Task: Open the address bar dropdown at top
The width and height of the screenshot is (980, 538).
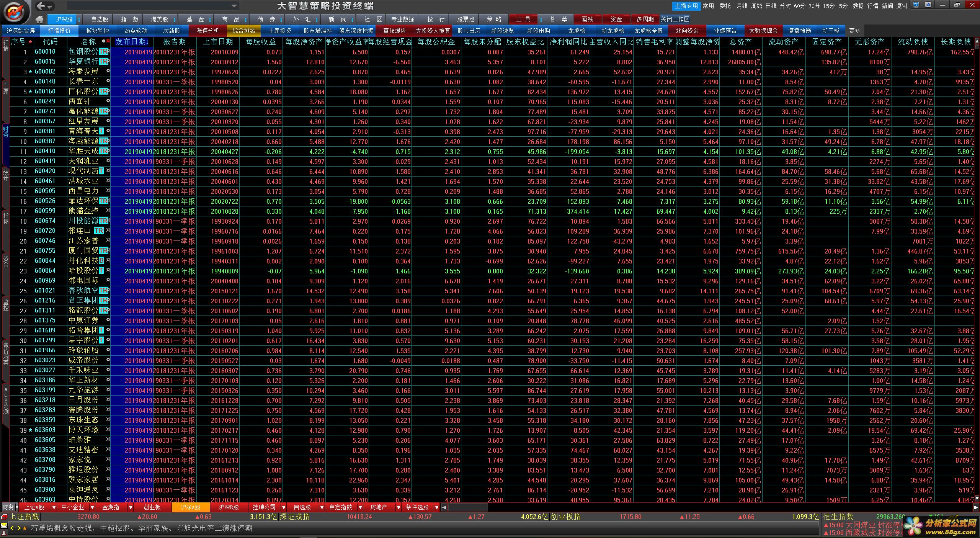Action: pos(234,6)
